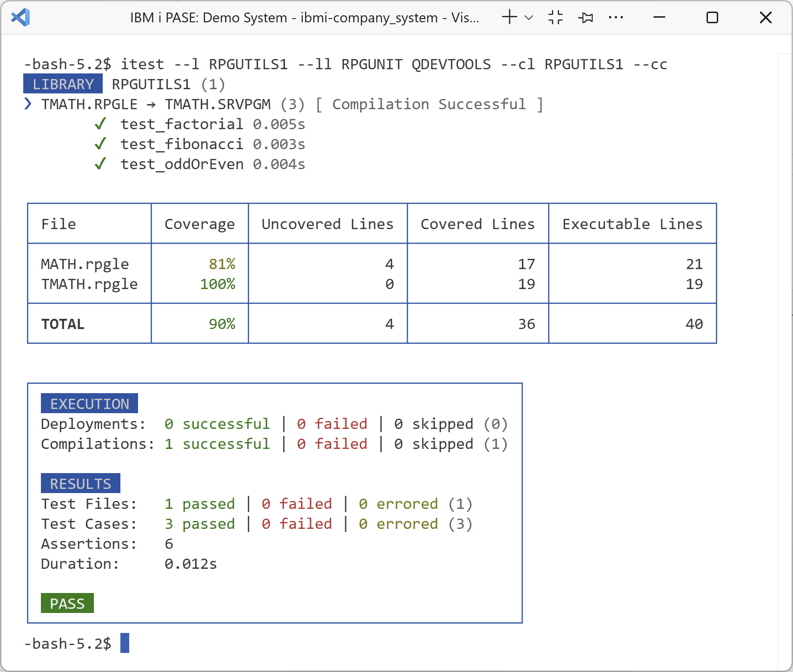
Task: Click the 81% coverage value for MATH.rpgle
Action: coord(223,264)
